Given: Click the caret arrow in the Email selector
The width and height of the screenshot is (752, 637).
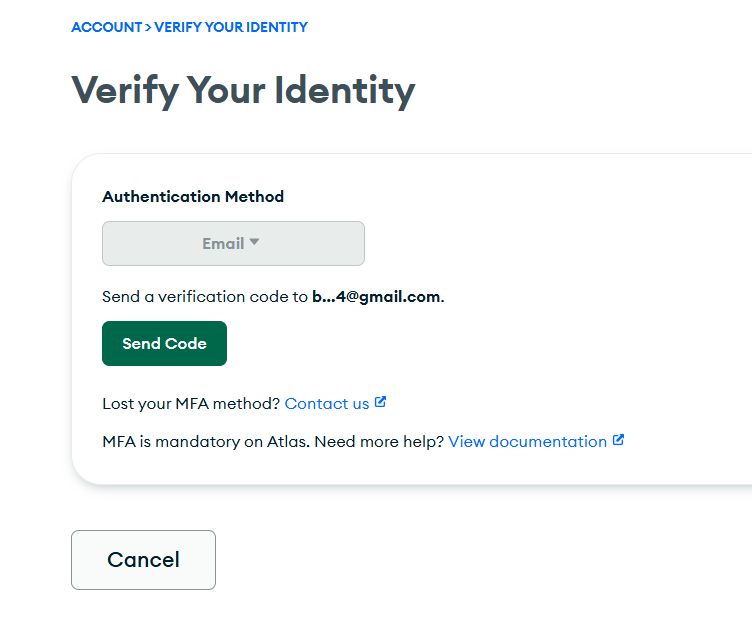Looking at the screenshot, I should point(254,242).
